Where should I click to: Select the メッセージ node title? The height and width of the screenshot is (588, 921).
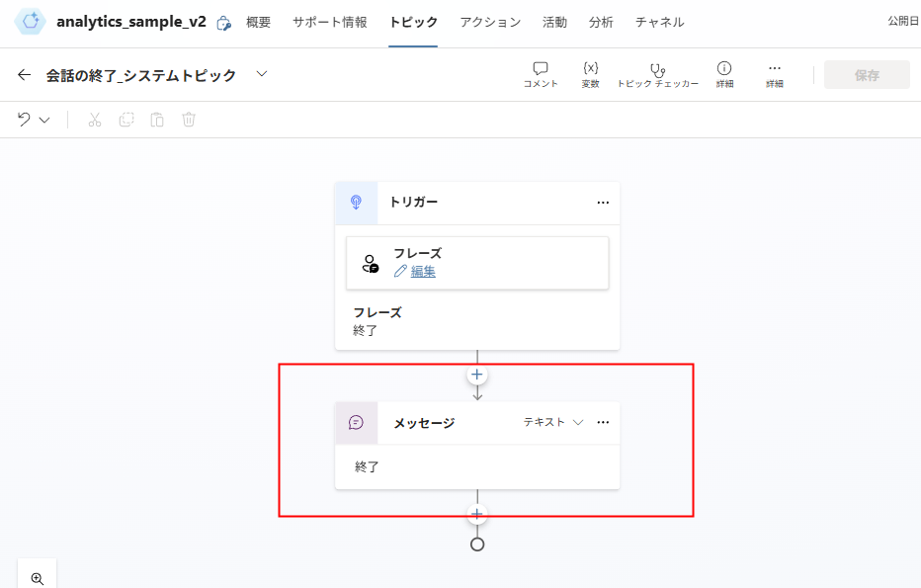point(424,423)
